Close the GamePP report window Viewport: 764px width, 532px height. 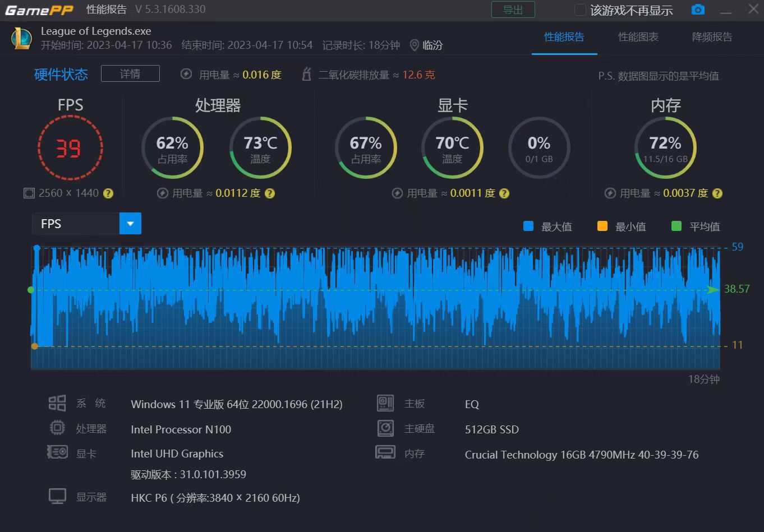[x=753, y=9]
